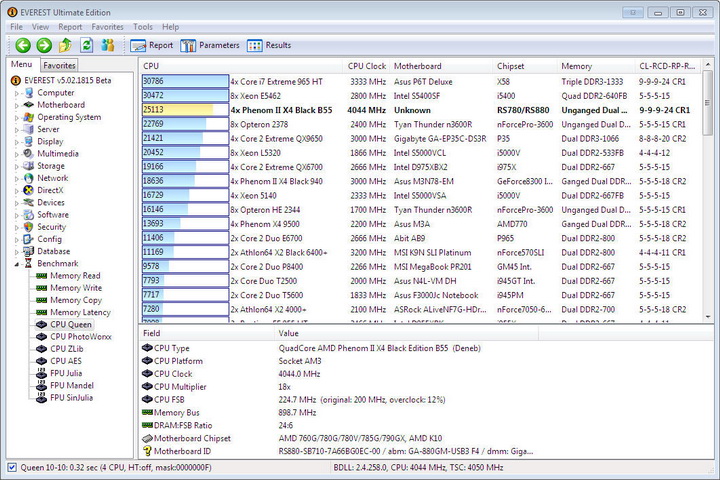
Task: Open the Report menu
Action: pyautogui.click(x=70, y=27)
